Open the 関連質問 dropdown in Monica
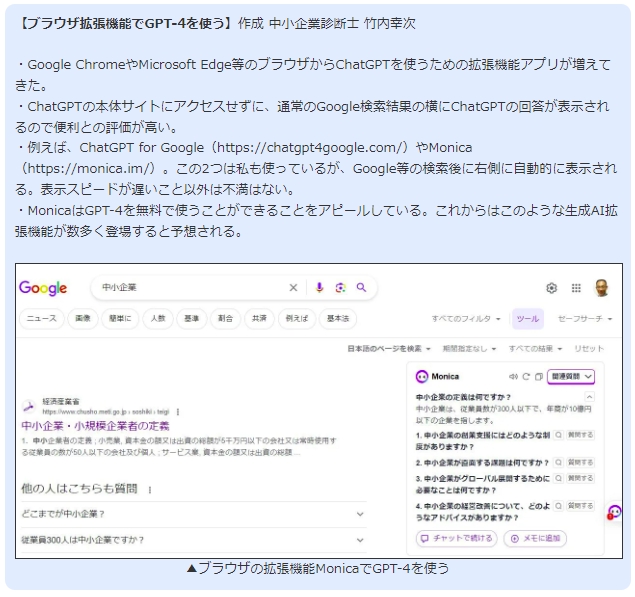The image size is (635, 597). click(x=571, y=377)
